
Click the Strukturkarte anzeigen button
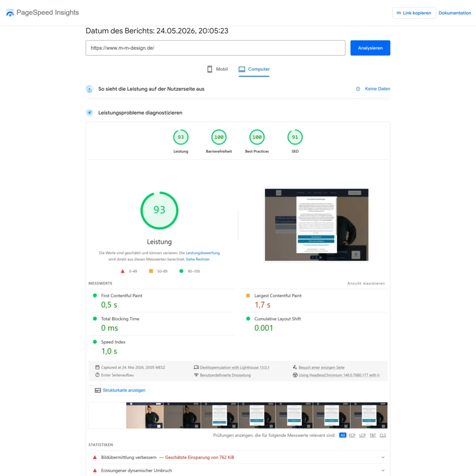click(x=119, y=390)
